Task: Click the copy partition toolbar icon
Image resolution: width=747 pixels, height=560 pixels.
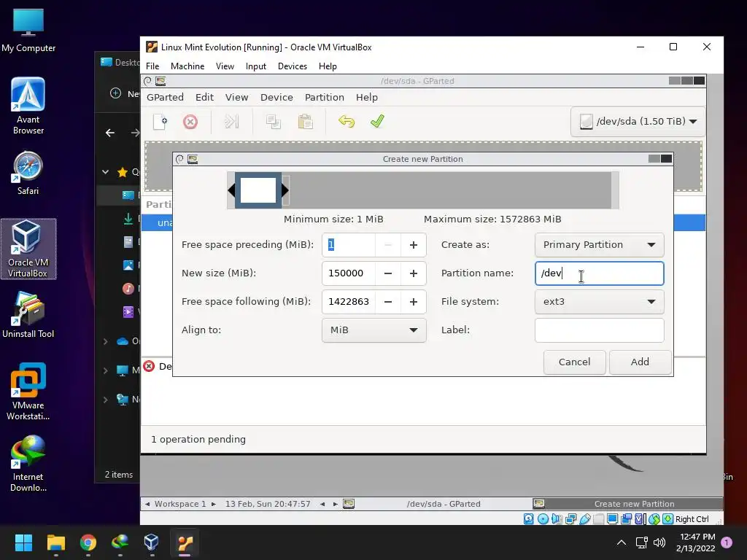Action: click(273, 122)
